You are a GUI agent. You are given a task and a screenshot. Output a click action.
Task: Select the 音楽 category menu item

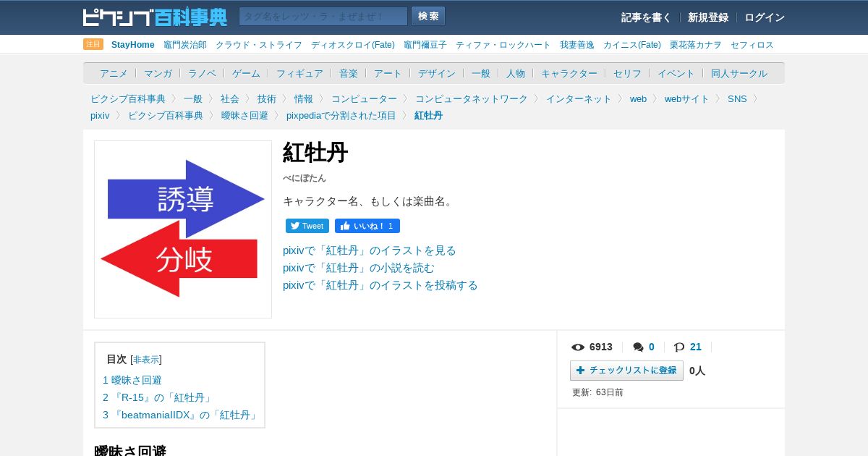tap(349, 73)
